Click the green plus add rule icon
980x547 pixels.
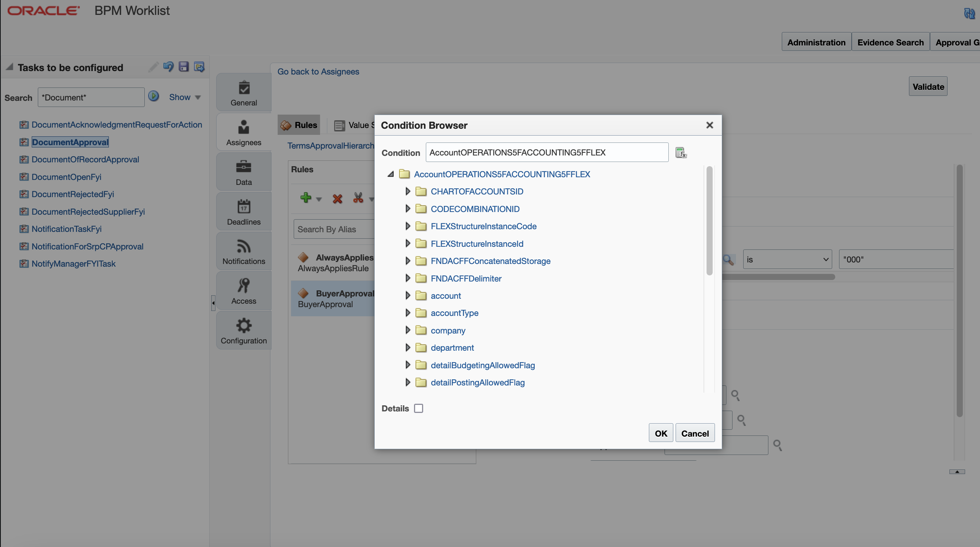click(x=306, y=197)
